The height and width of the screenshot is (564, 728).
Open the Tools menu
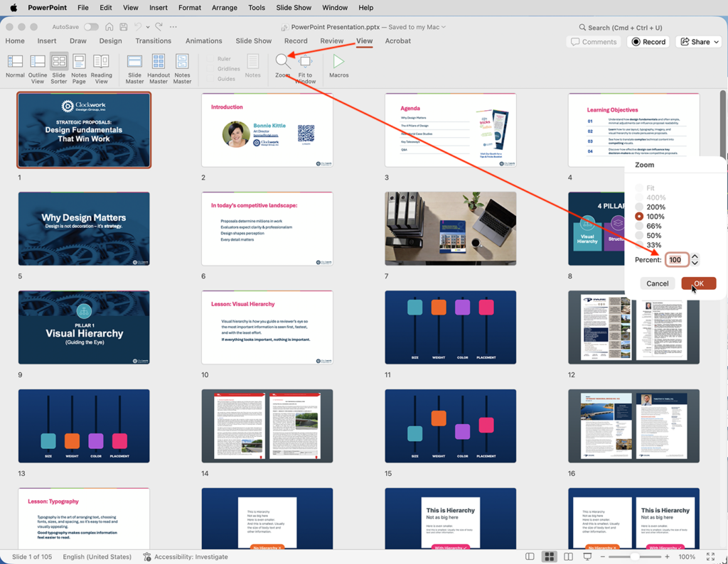pyautogui.click(x=257, y=7)
